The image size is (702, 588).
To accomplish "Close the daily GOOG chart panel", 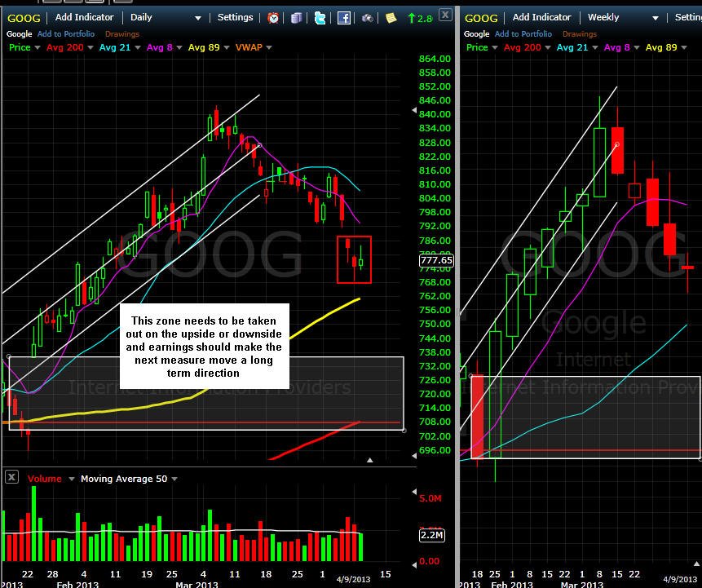I will tap(444, 15).
